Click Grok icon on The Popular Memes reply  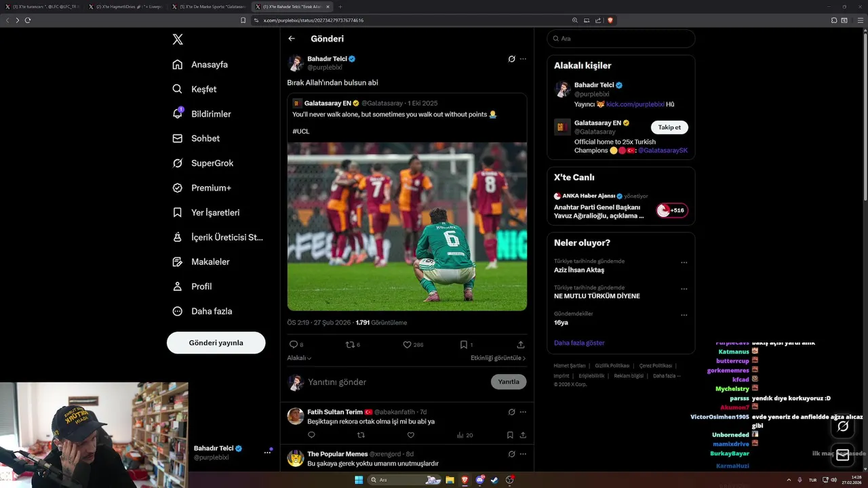[511, 453]
